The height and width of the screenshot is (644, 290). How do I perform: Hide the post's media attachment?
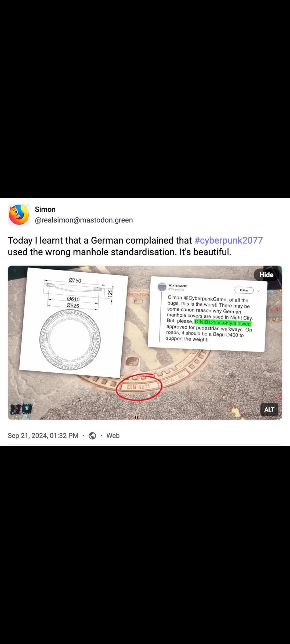click(266, 275)
